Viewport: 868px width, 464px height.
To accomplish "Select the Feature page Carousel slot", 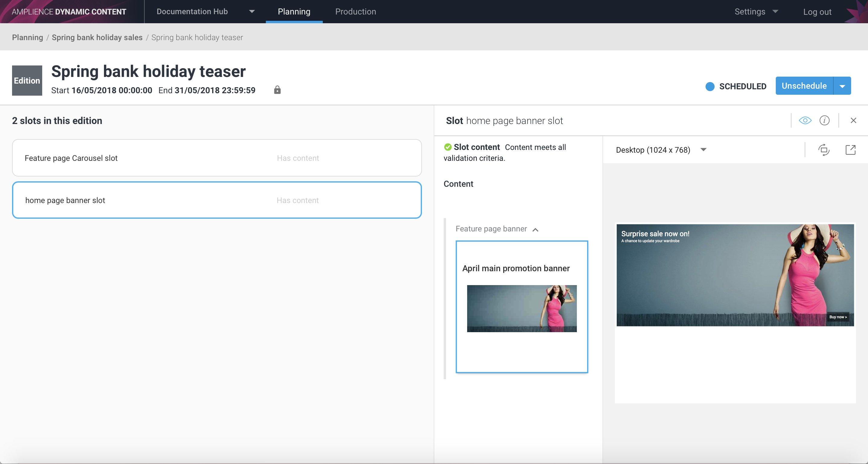I will pyautogui.click(x=217, y=158).
